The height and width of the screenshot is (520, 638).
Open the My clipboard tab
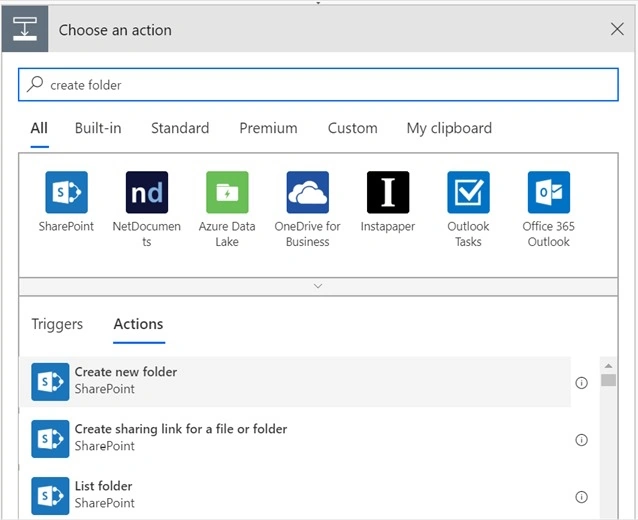point(449,128)
